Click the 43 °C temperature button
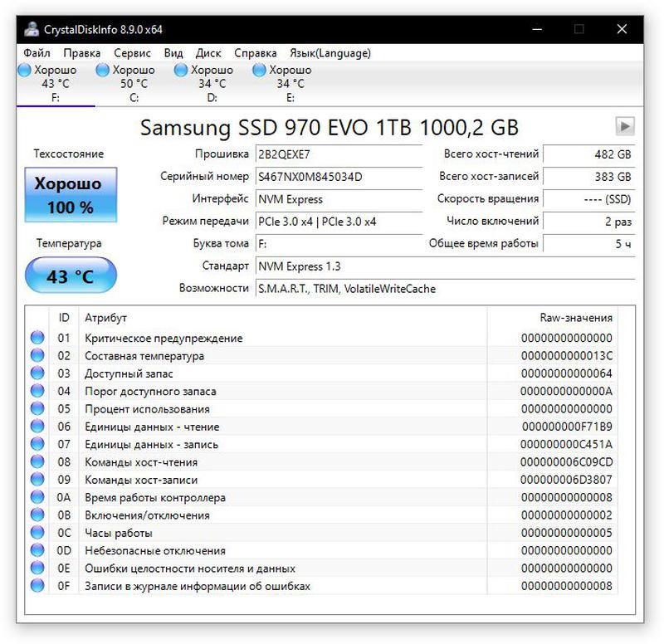 (x=70, y=276)
